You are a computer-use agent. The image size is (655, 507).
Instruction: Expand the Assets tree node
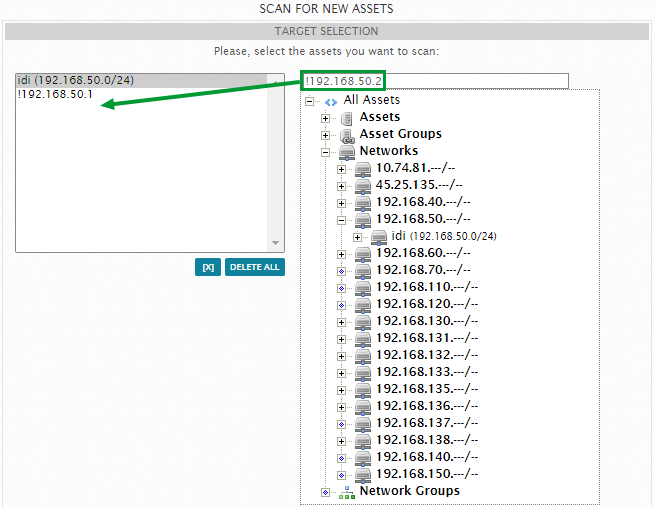(325, 118)
